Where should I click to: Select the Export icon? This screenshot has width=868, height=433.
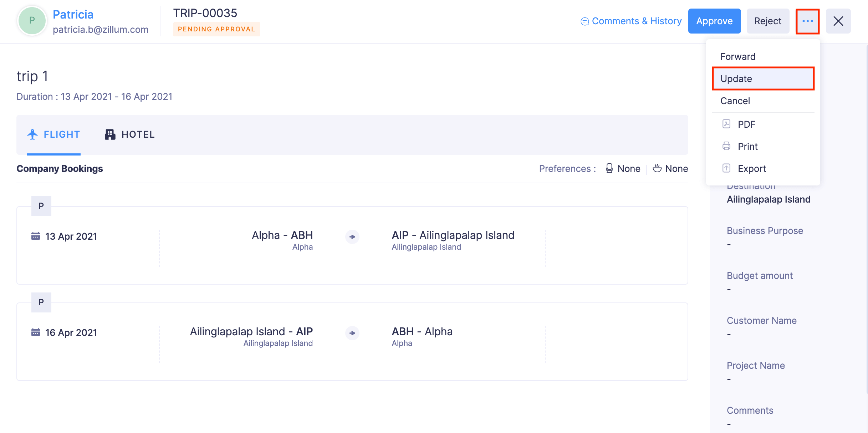tap(726, 168)
